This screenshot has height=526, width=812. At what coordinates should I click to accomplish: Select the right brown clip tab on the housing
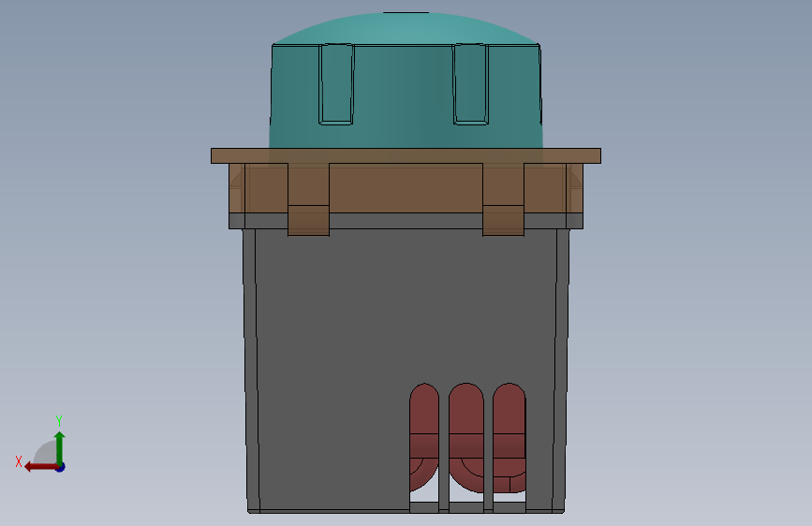pyautogui.click(x=503, y=199)
